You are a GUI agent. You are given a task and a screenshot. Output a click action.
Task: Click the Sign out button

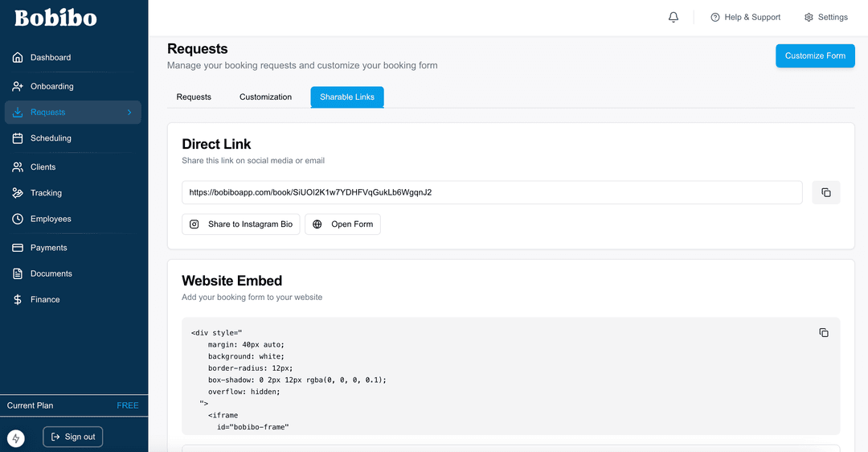[x=73, y=437]
